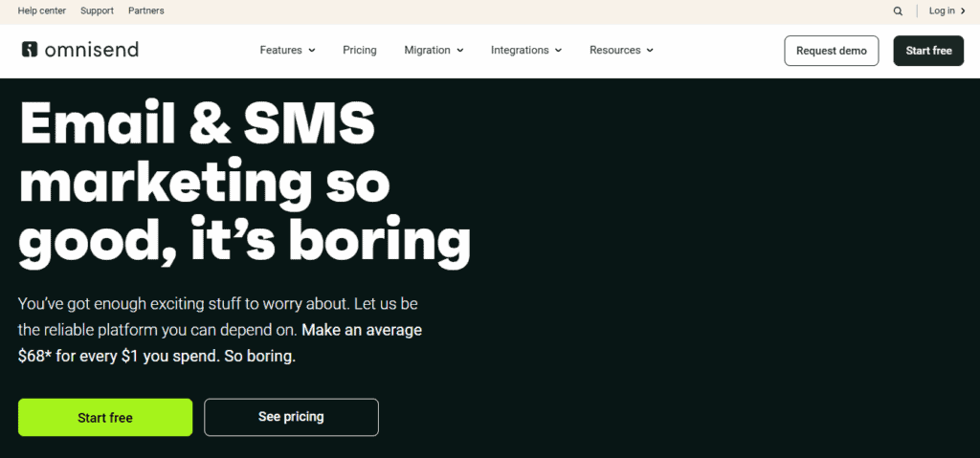
Task: Open the Migration menu
Action: pos(427,50)
